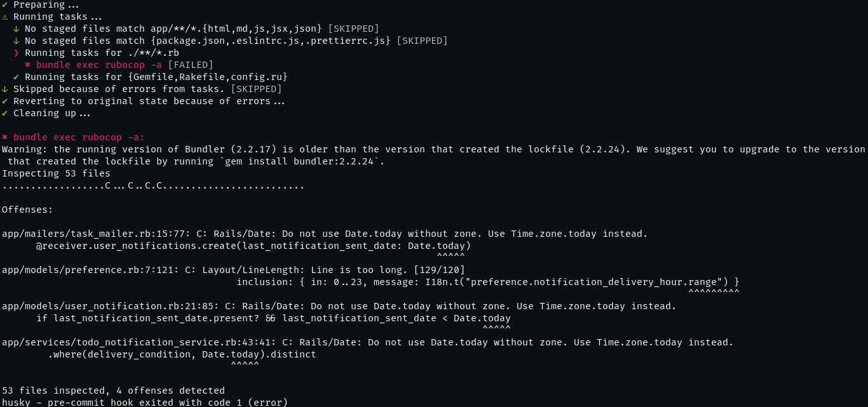Click the down arrow beside package.json skipped line
Image resolution: width=868 pixels, height=407 pixels.
point(16,41)
